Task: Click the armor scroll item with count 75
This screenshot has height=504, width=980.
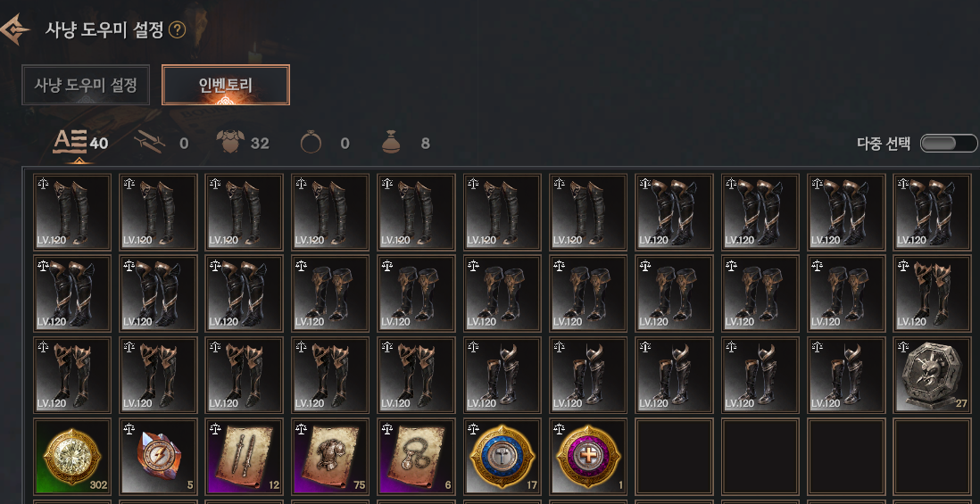Action: coord(330,457)
